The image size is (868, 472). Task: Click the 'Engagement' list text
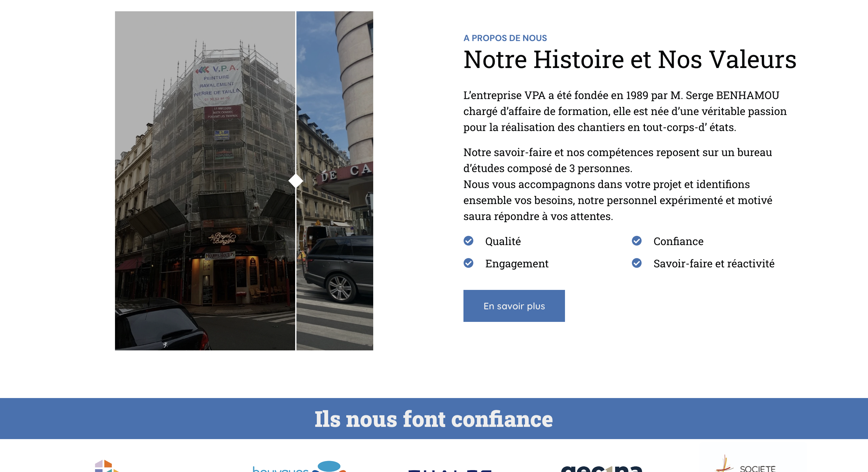[x=516, y=264]
